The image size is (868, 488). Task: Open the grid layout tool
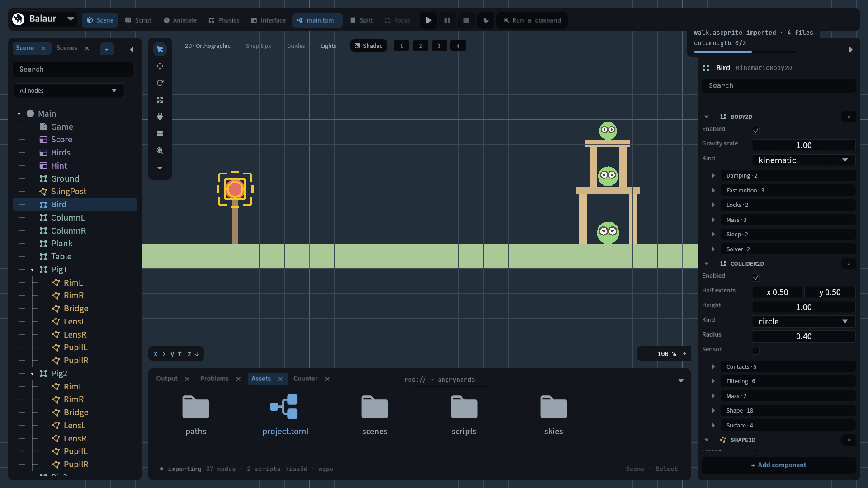tap(160, 134)
